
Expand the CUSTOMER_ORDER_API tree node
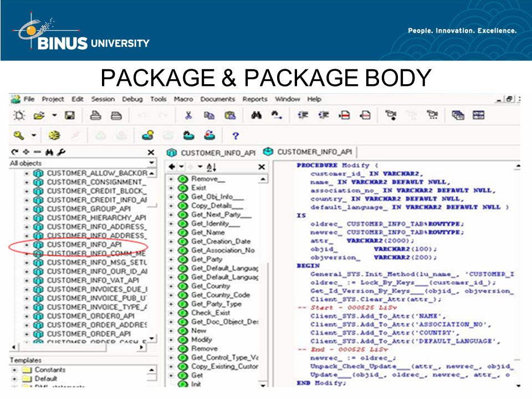tap(27, 334)
